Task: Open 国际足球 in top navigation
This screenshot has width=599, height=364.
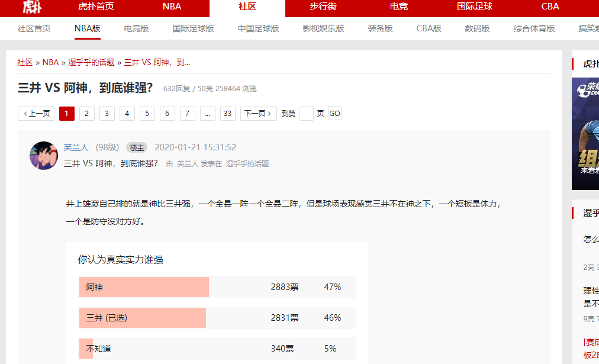Action: pyautogui.click(x=475, y=7)
